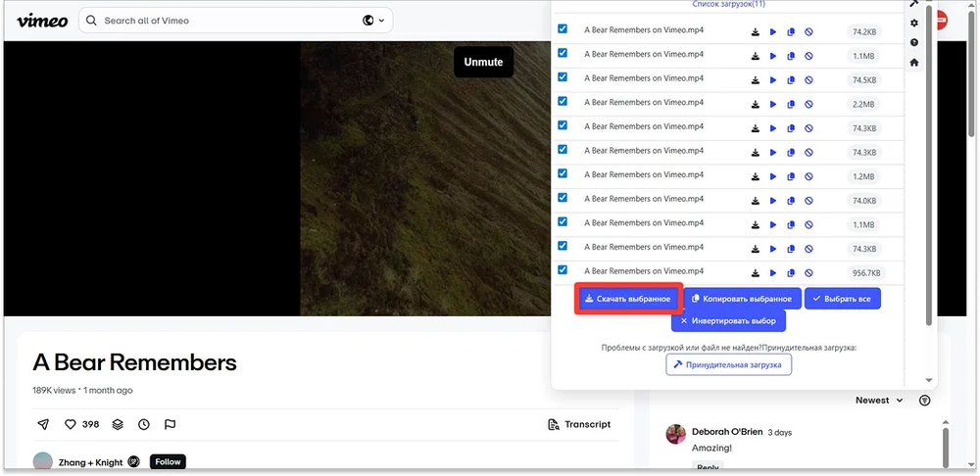980x476 pixels.
Task: Download the 74.2KB file in the list
Action: [x=756, y=31]
